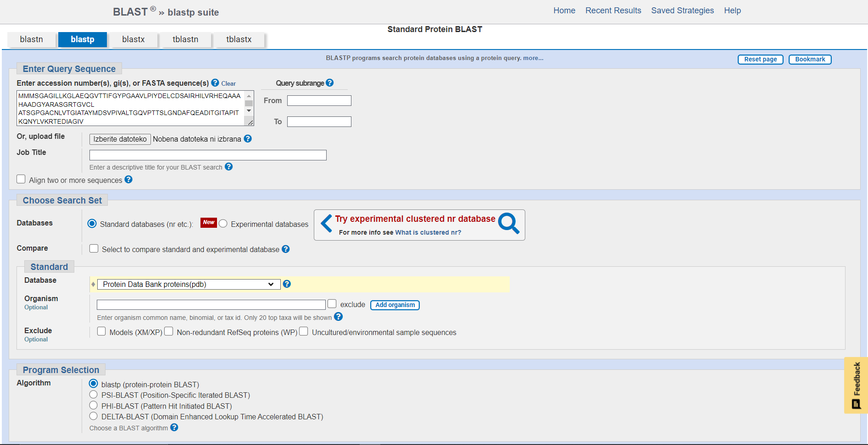
Task: Click the diamond marker beside Database dropdown
Action: click(x=93, y=284)
